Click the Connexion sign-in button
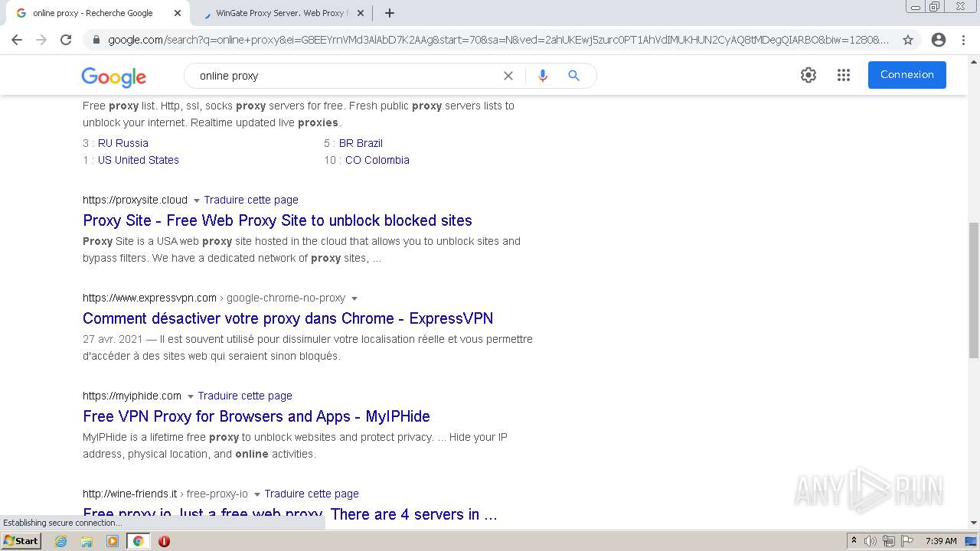 (x=907, y=75)
